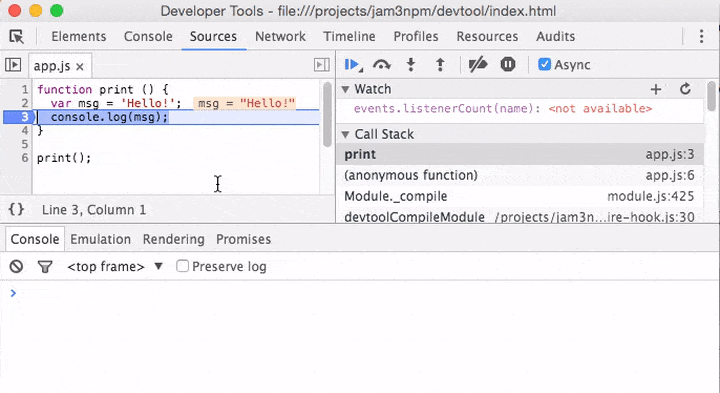Refresh watch expressions
720x393 pixels.
pos(685,89)
